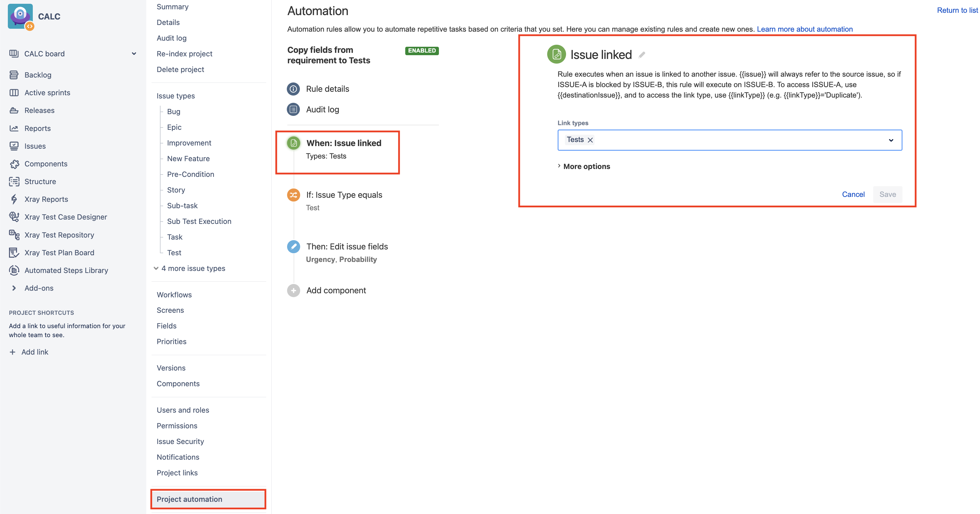
Task: Open the project Summary page
Action: tap(172, 7)
